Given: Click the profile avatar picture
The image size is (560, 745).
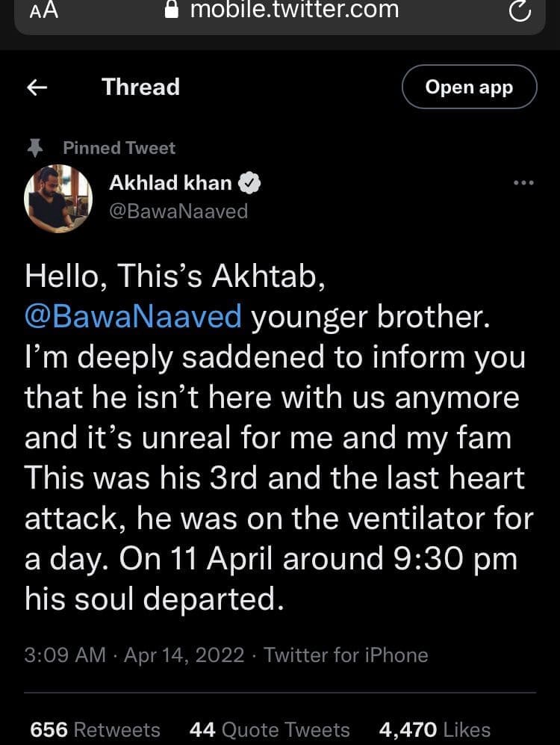Looking at the screenshot, I should pos(58,198).
